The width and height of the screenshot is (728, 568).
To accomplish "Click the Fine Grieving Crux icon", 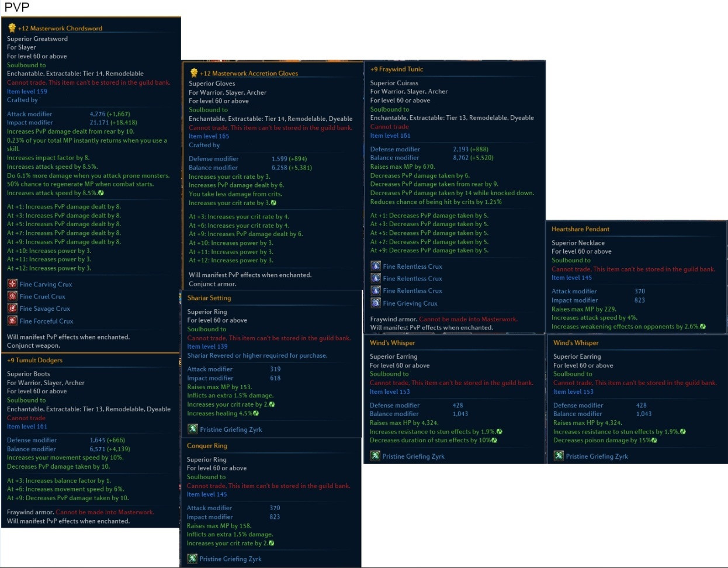I will coord(376,303).
